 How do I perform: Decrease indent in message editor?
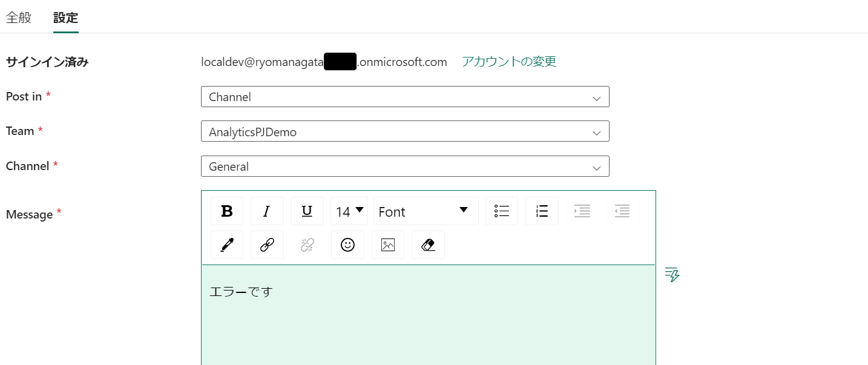(x=622, y=211)
